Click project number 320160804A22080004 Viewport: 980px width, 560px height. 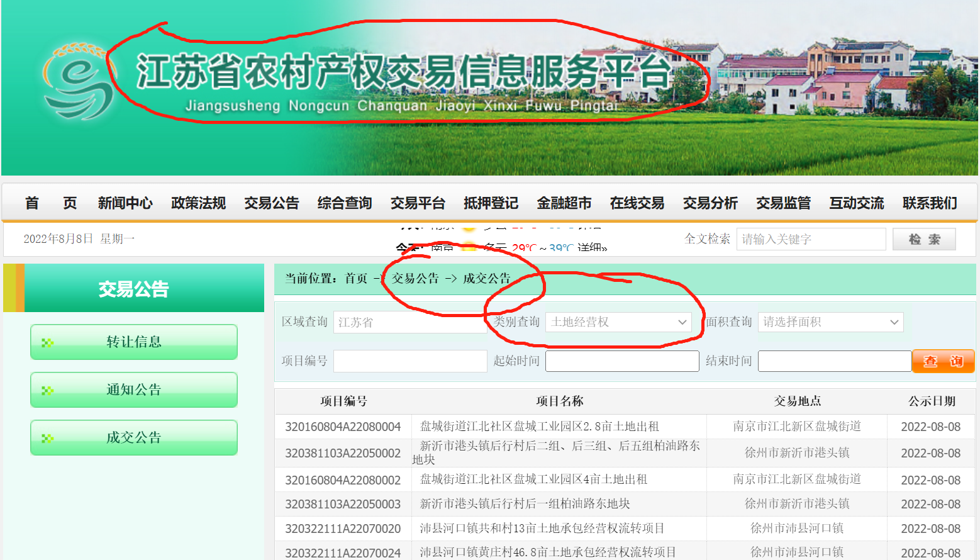(x=343, y=427)
